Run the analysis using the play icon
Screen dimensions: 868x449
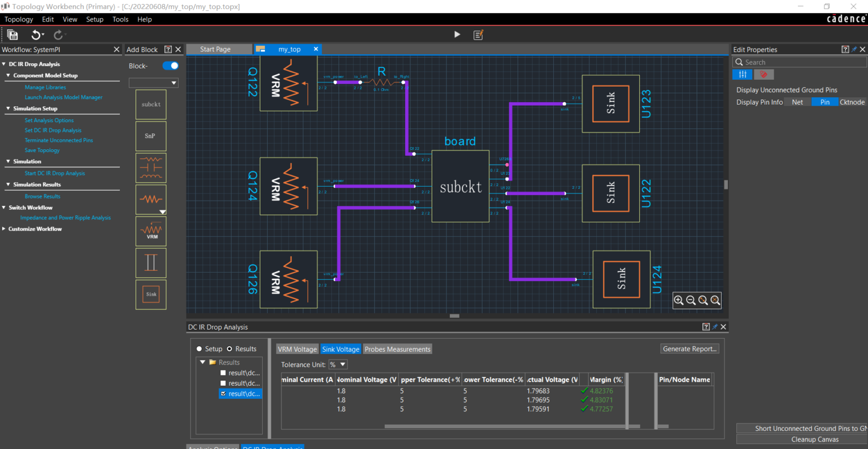pos(457,34)
